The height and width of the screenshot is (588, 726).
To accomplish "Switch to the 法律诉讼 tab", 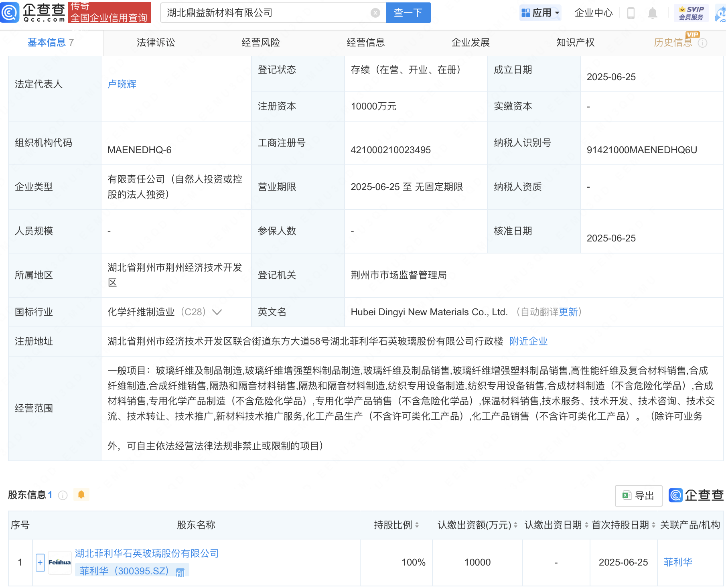I will click(x=156, y=43).
